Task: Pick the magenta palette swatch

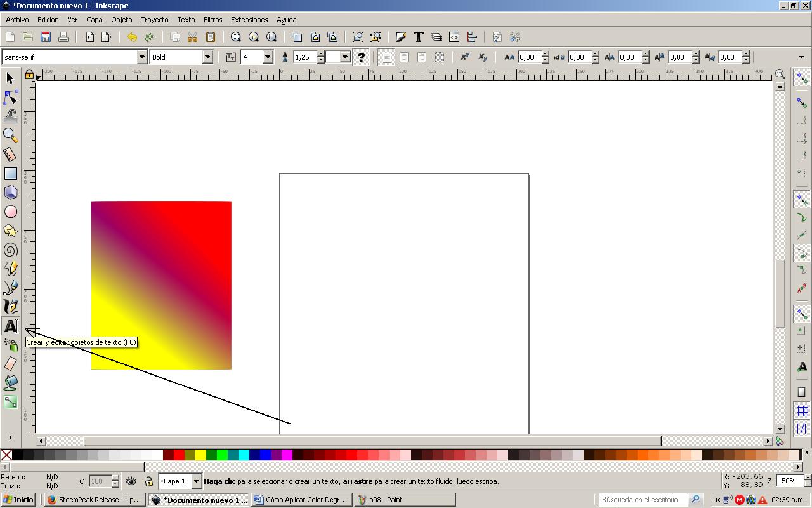Action: coord(287,455)
